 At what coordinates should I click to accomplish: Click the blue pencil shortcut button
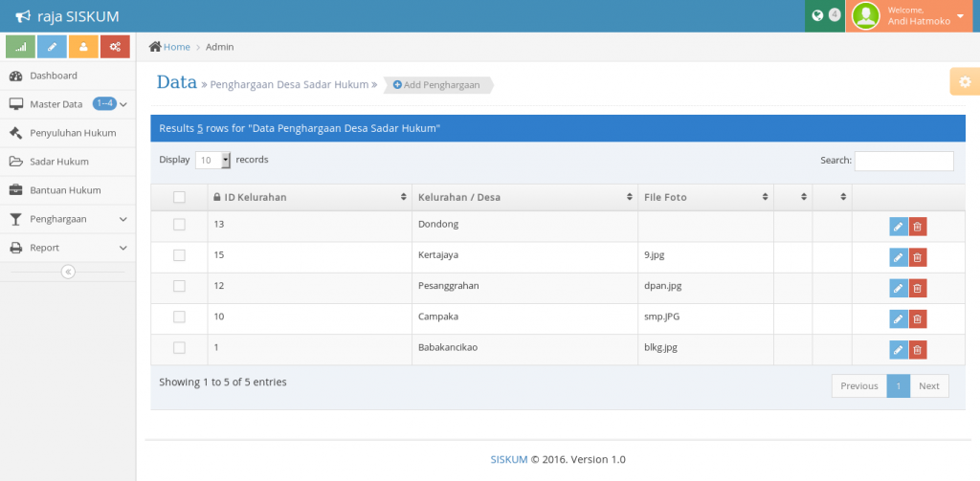click(x=52, y=46)
